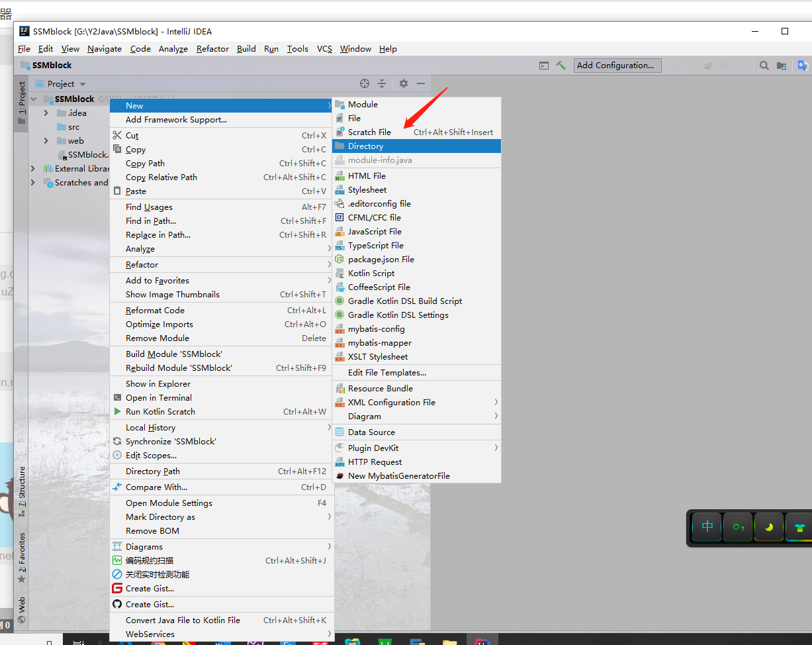Select Directory in New submenu
This screenshot has height=645, width=812.
416,146
